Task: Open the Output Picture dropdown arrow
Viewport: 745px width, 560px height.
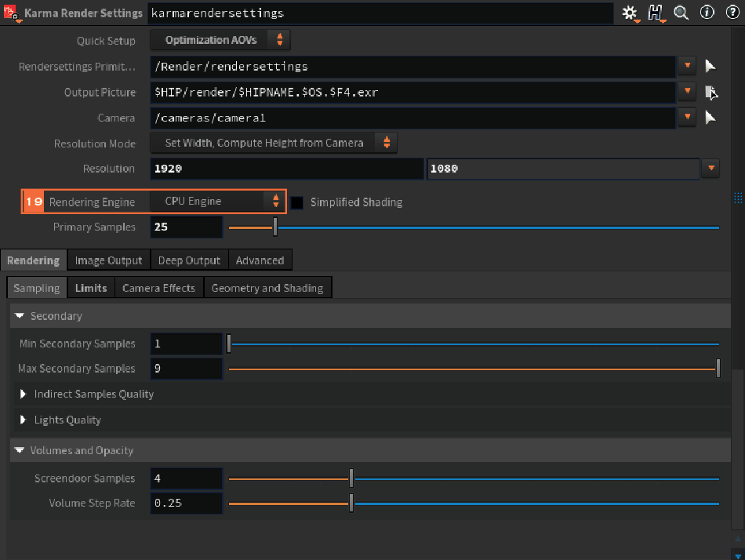Action: coord(687,91)
